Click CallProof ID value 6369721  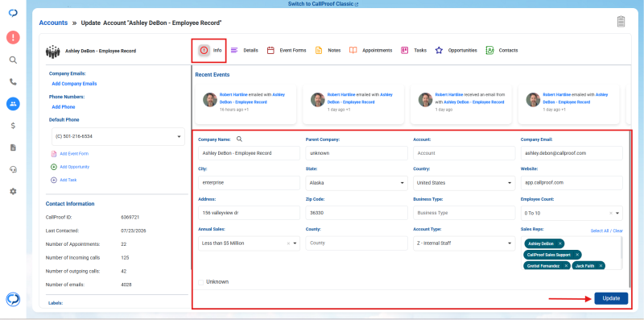click(x=130, y=217)
